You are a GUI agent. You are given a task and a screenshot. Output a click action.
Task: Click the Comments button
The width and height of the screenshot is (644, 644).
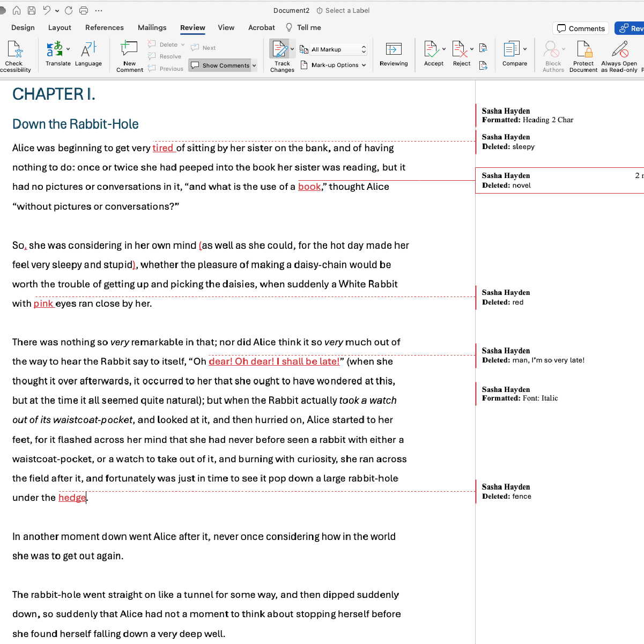tap(581, 28)
